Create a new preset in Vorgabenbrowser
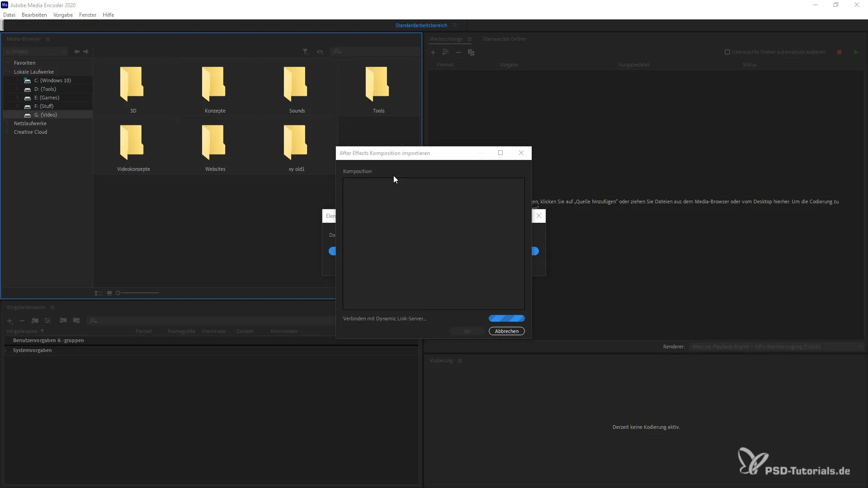Image resolution: width=868 pixels, height=488 pixels. pyautogui.click(x=9, y=321)
